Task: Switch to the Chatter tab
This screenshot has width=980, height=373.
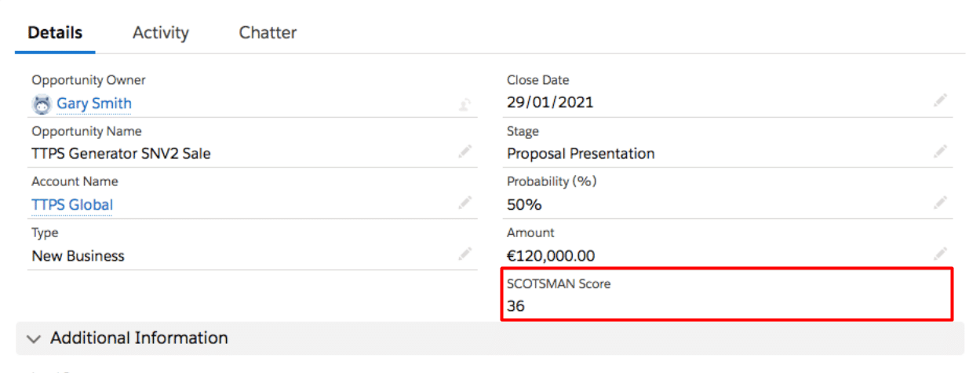Action: (x=268, y=33)
